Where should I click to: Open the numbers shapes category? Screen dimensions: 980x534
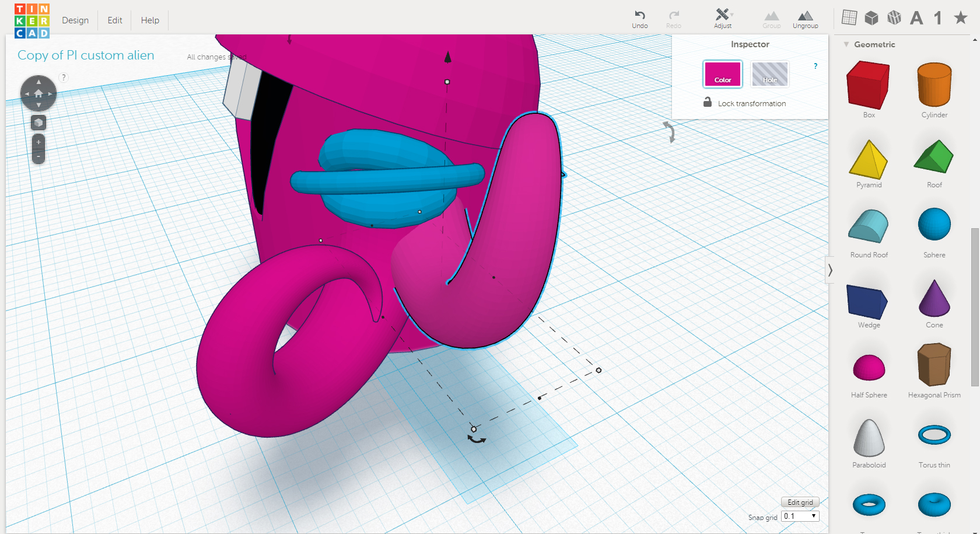(x=938, y=18)
